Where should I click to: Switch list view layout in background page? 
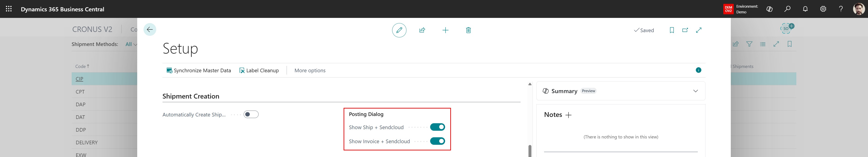pos(762,44)
